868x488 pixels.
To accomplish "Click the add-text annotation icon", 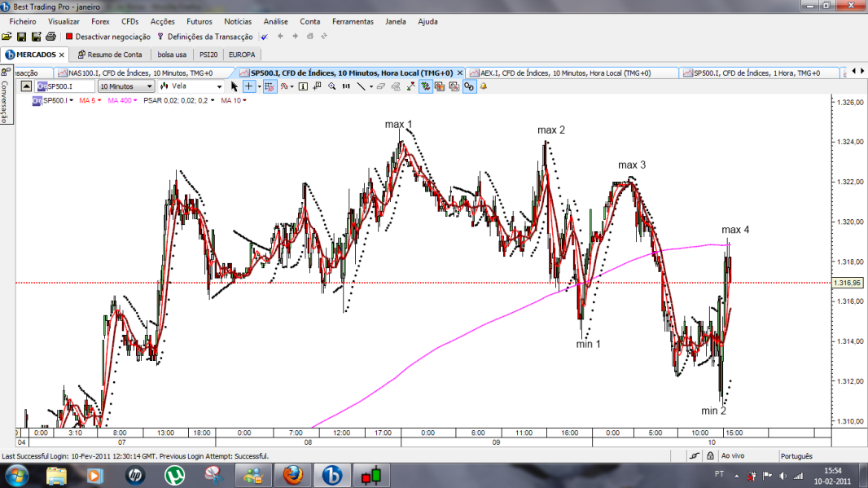I will coord(318,86).
